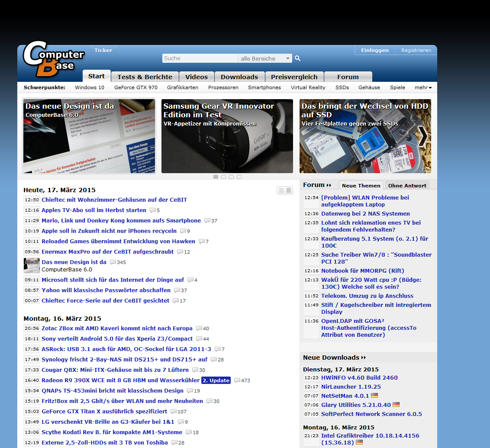
Task: Open the HWiNFO v4.60 Build 2460 download
Action: point(359,377)
